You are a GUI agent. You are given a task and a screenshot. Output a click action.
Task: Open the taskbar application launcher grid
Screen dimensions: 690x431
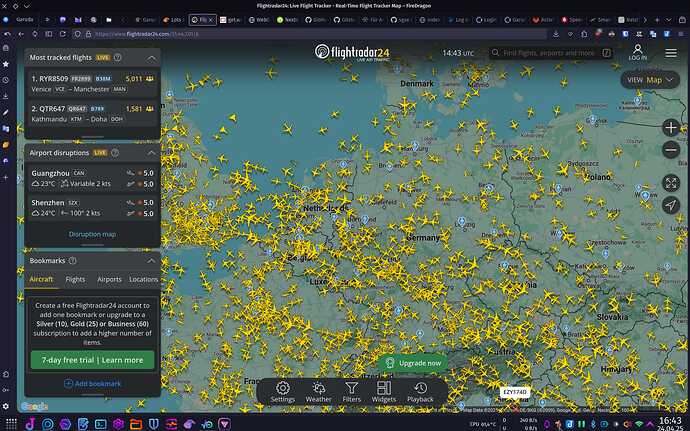pos(11,424)
